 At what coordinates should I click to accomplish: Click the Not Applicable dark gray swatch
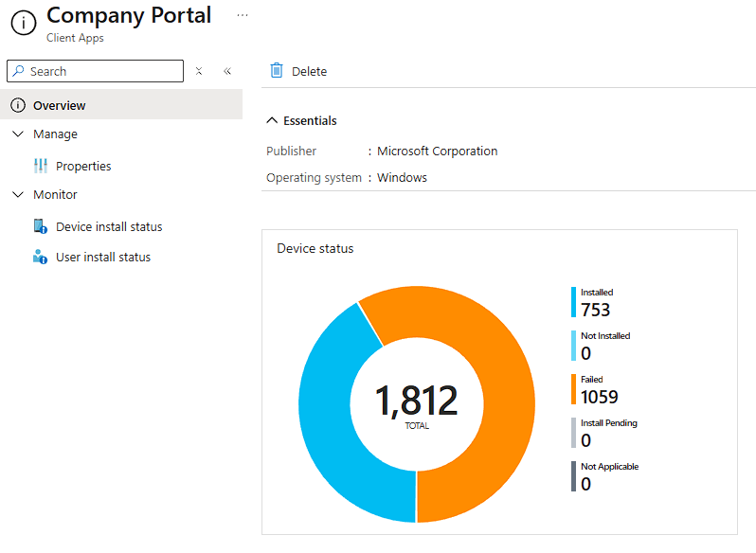[x=574, y=476]
